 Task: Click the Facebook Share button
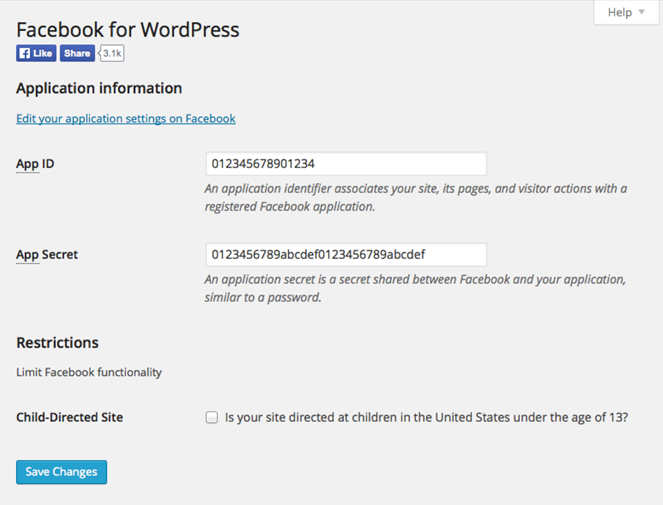tap(77, 53)
